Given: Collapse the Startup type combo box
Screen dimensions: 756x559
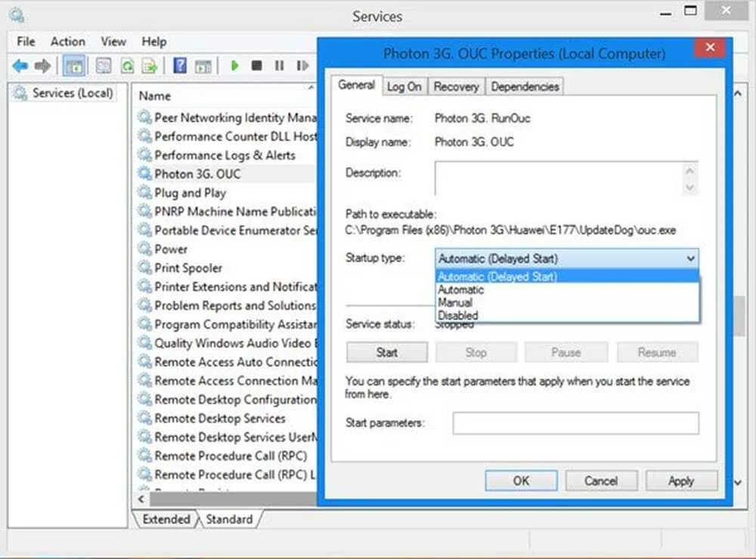Looking at the screenshot, I should (690, 259).
